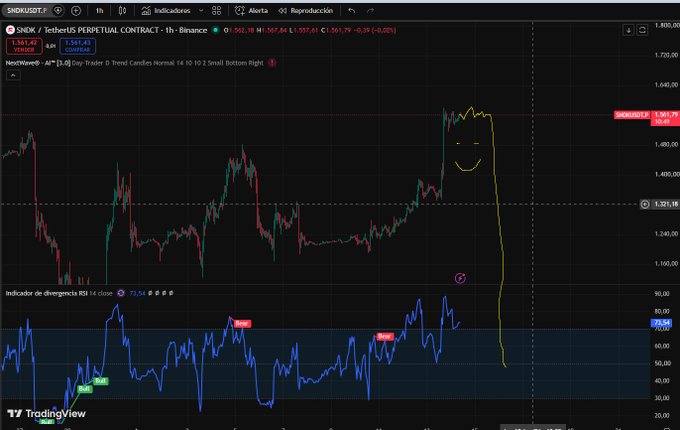The height and width of the screenshot is (430, 680).
Task: Click the 1.800,00 price axis label
Action: (x=666, y=25)
